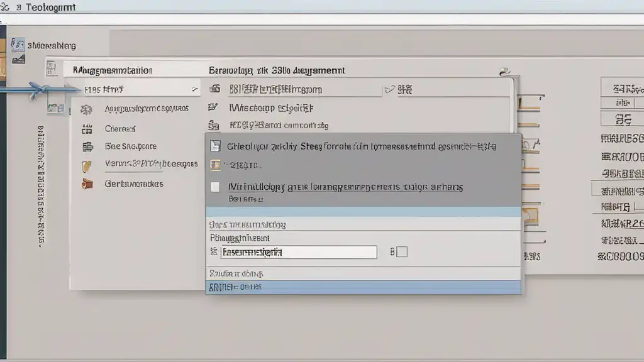
Task: Focus the top text field in the right column
Action: [x=305, y=89]
